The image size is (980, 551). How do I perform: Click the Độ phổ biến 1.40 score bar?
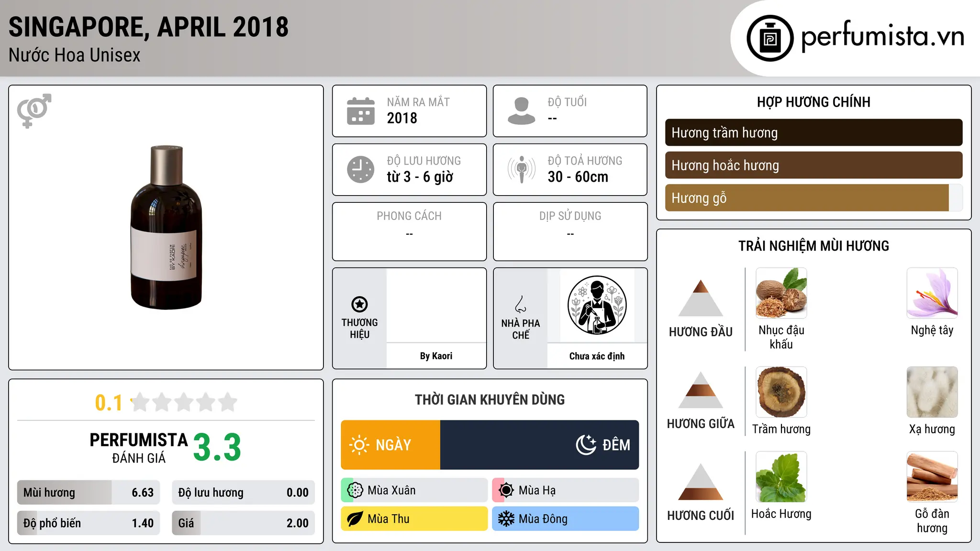tap(89, 523)
